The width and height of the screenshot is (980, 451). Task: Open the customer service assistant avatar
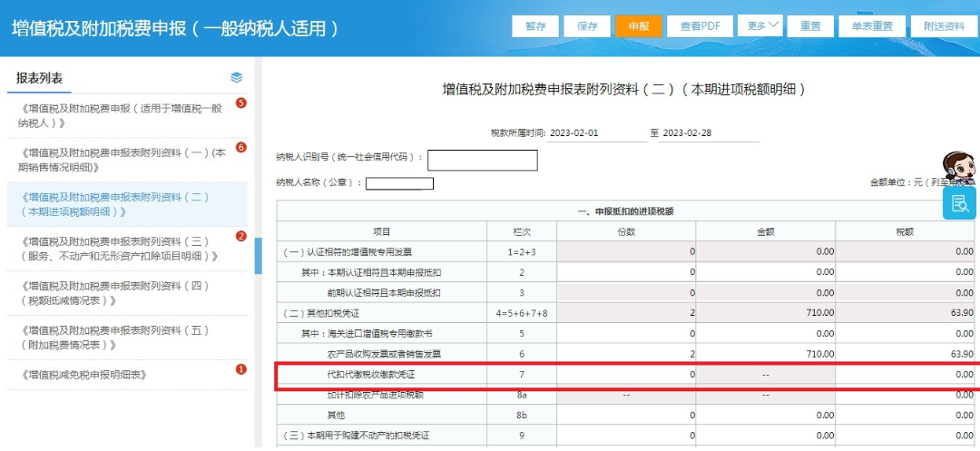[958, 167]
